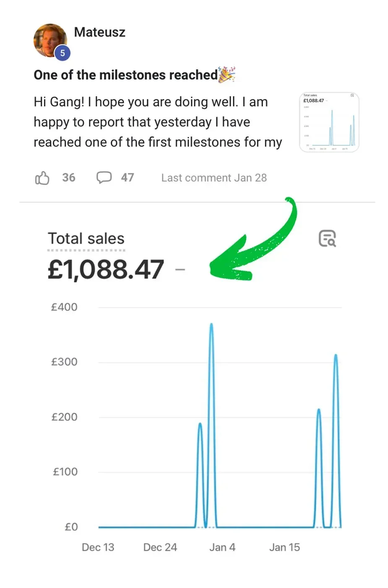Click the thumbs-up like icon
Viewport: 388px width, 588px height.
(42, 178)
